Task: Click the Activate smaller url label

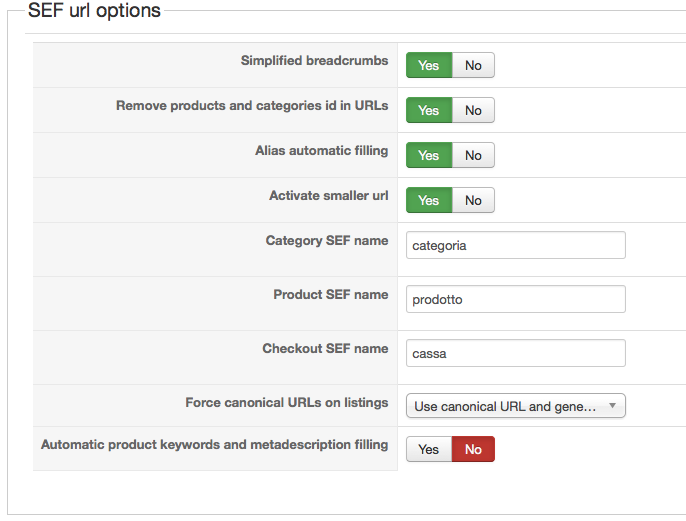Action: coord(328,196)
